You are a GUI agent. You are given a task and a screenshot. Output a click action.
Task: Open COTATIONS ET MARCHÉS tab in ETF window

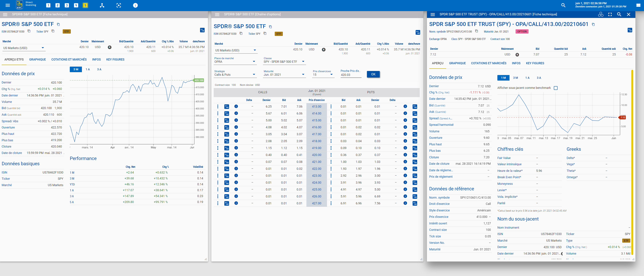coord(69,60)
